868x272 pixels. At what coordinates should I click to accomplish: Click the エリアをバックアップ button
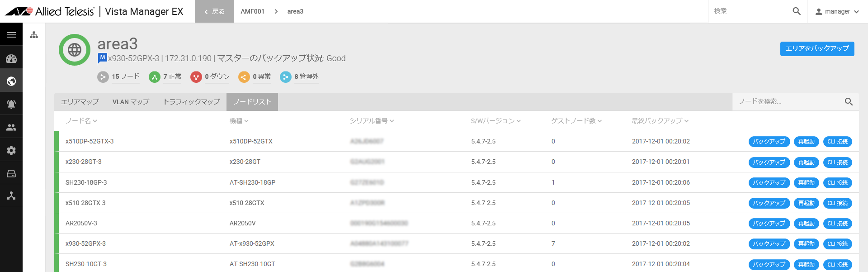[817, 49]
